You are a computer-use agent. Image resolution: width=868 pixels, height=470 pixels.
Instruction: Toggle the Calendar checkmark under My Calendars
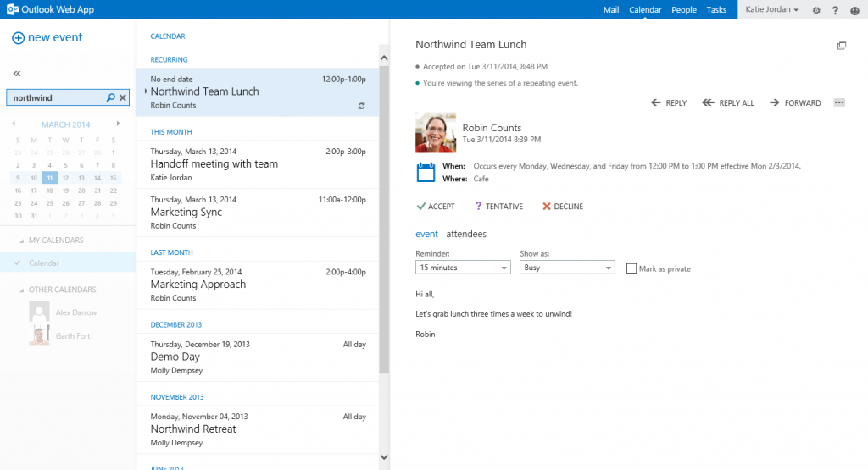pos(18,263)
